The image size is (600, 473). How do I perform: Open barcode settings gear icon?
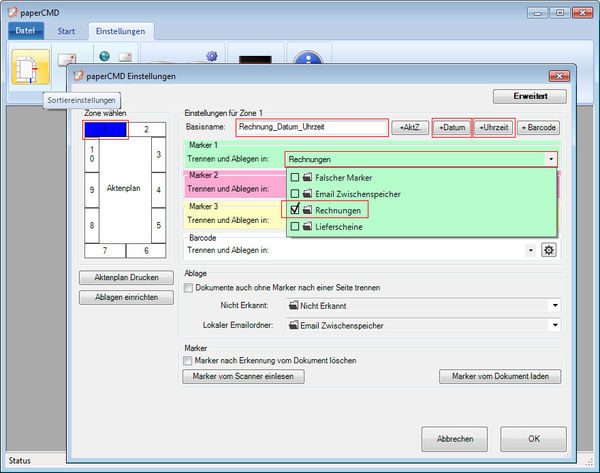(x=549, y=250)
